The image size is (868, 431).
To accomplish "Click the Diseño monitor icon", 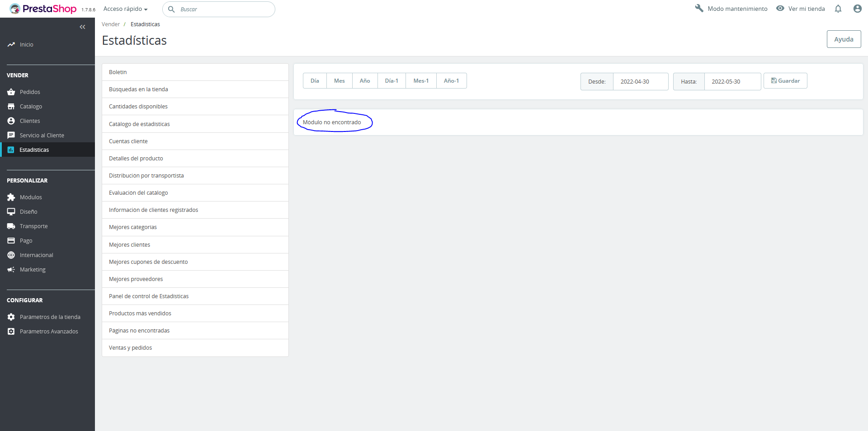I will click(11, 212).
